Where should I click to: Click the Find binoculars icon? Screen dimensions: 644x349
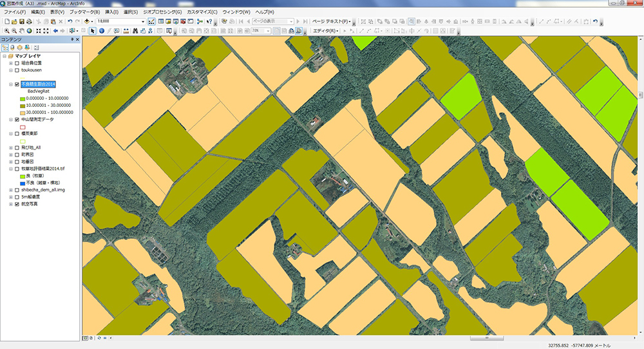[137, 30]
